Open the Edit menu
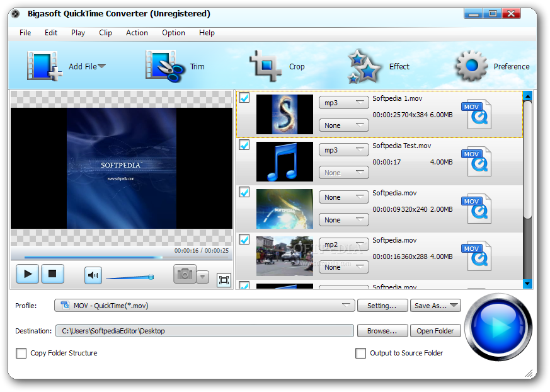The image size is (550, 392). click(x=51, y=33)
